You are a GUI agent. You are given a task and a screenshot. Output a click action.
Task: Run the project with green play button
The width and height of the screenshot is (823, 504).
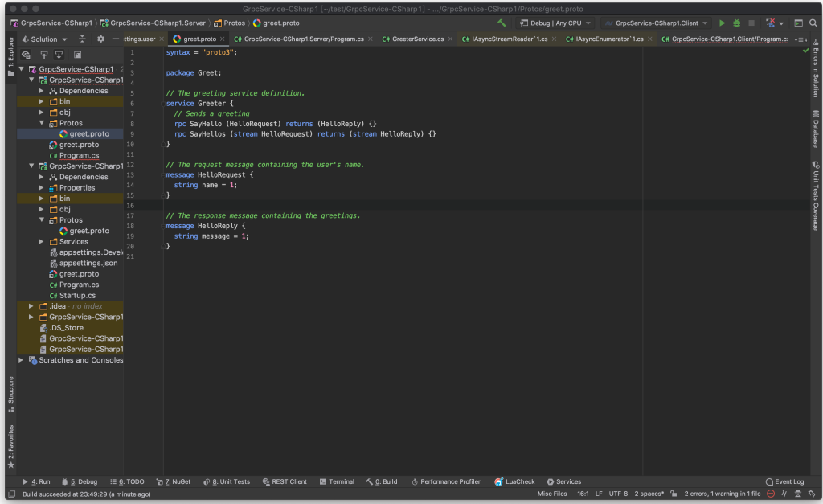pyautogui.click(x=723, y=23)
